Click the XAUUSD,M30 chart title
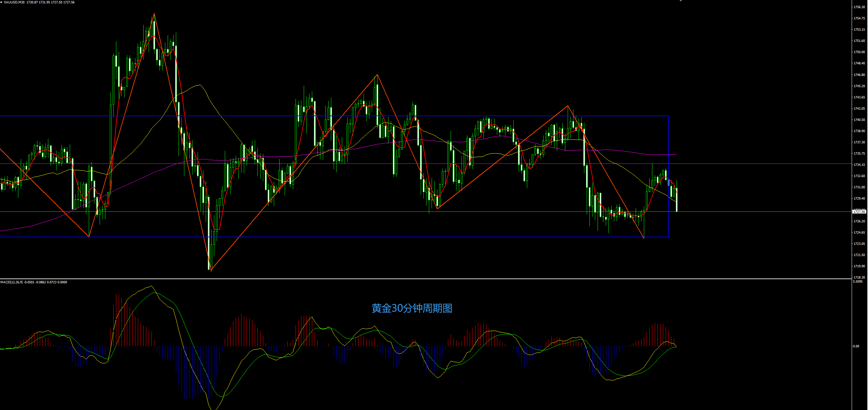This screenshot has height=410, width=868. 14,2
